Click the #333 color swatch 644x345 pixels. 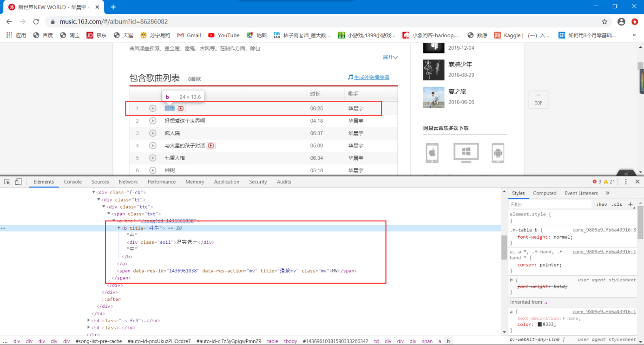pos(540,325)
